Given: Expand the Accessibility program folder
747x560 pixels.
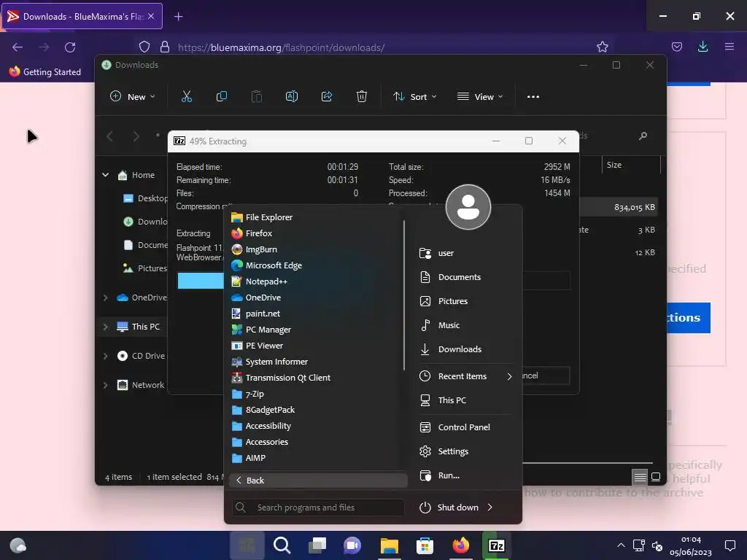Looking at the screenshot, I should [x=261, y=426].
